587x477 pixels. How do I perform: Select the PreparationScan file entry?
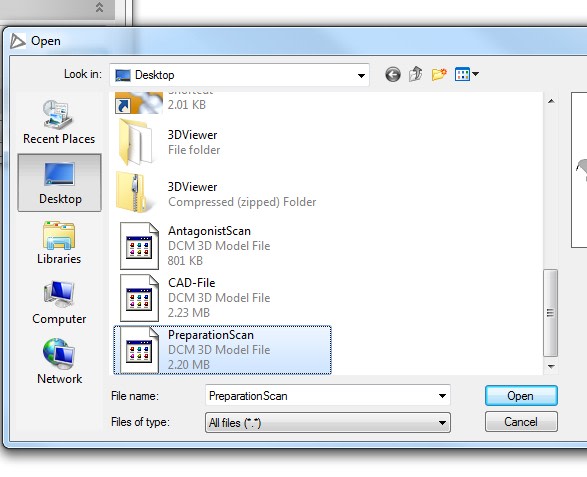click(x=222, y=350)
